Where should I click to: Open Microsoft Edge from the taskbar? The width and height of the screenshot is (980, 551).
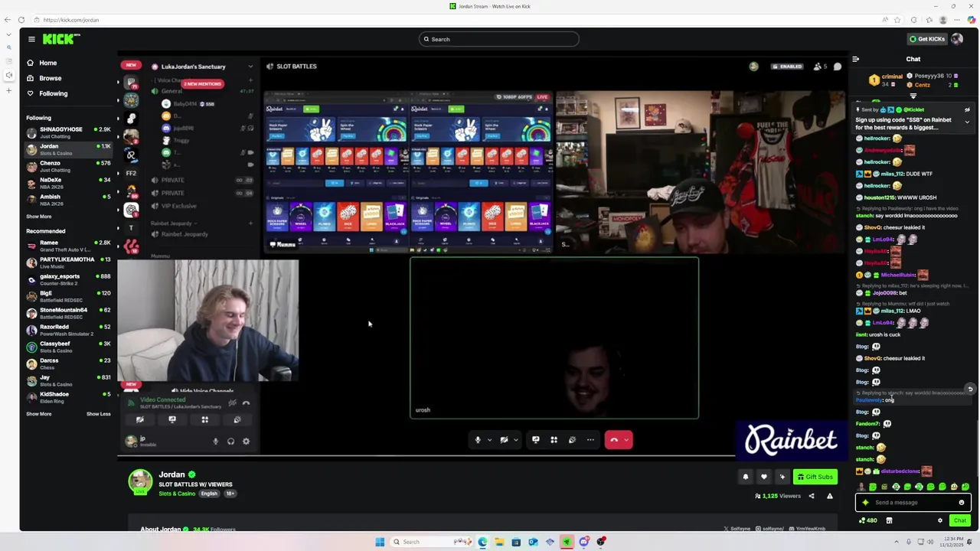pyautogui.click(x=482, y=542)
